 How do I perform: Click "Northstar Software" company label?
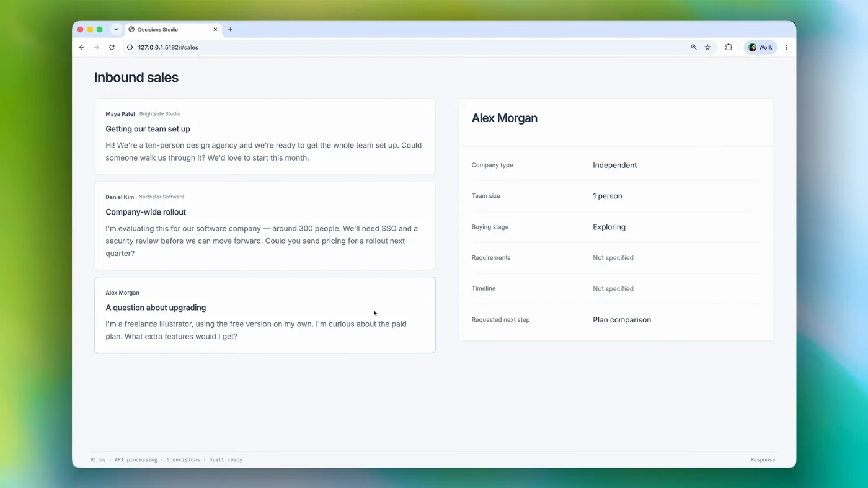[161, 197]
